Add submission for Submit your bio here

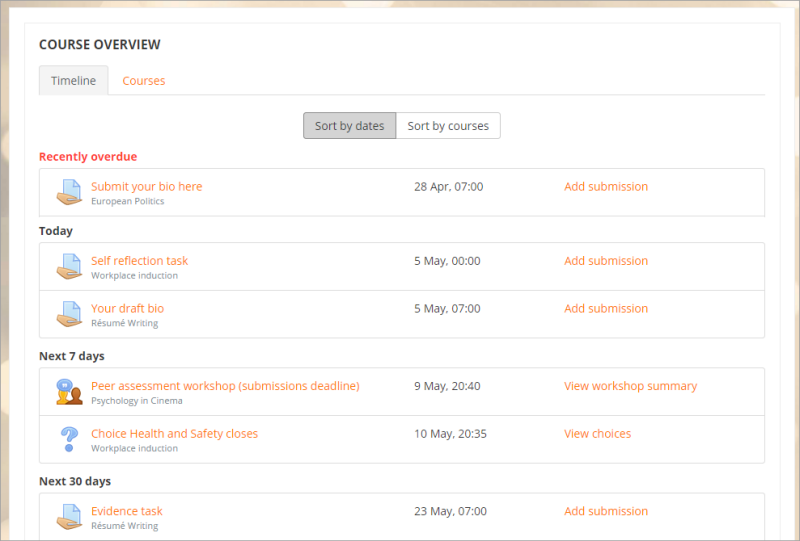(605, 187)
